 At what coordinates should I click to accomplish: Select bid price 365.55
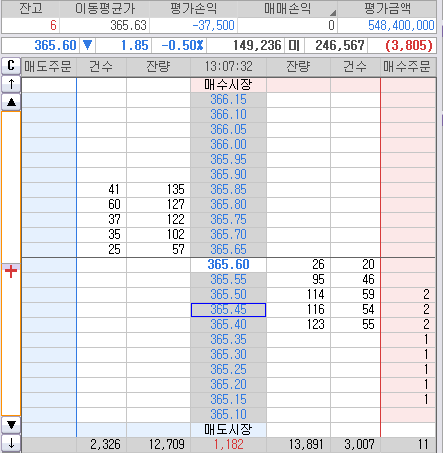tap(228, 280)
